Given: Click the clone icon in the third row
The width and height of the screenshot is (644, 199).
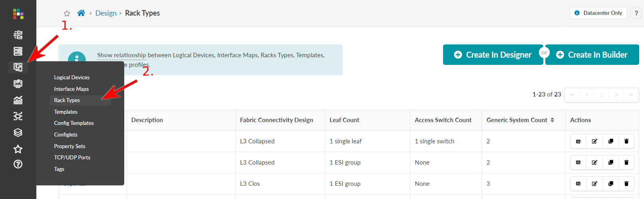Looking at the screenshot, I should click(x=610, y=184).
